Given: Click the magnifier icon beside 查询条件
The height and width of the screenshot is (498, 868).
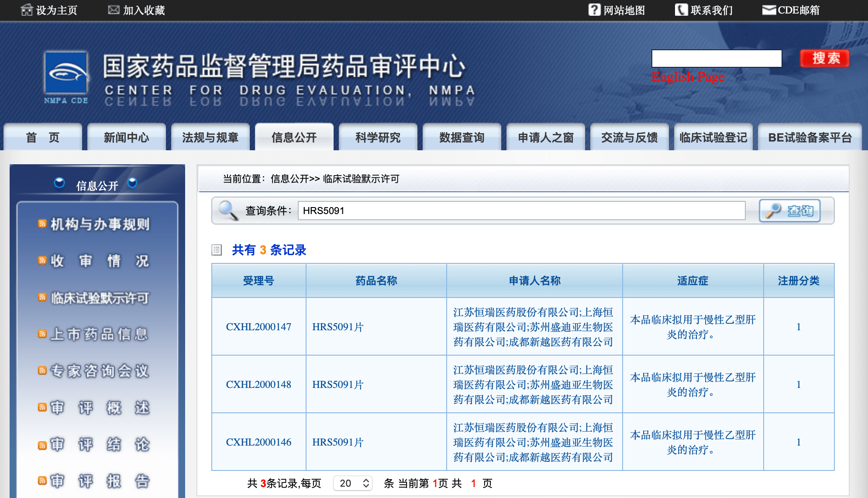Looking at the screenshot, I should tap(228, 211).
